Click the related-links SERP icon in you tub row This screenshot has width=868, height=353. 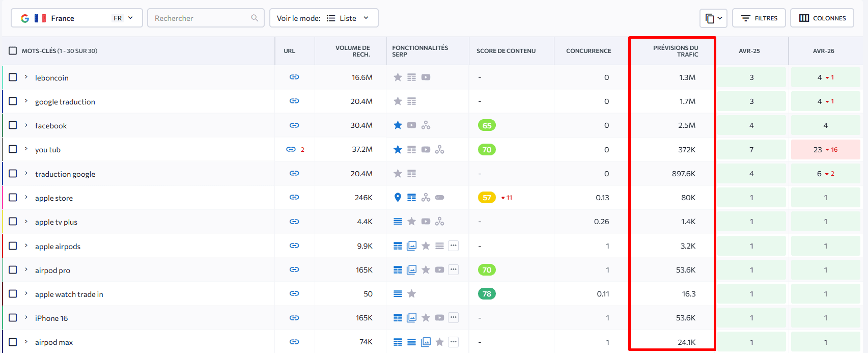pyautogui.click(x=440, y=149)
